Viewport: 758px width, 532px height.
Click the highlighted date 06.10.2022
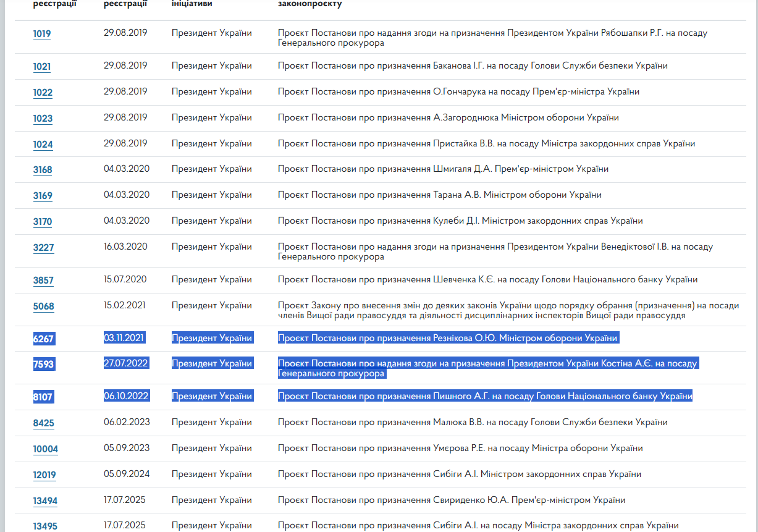coord(126,395)
